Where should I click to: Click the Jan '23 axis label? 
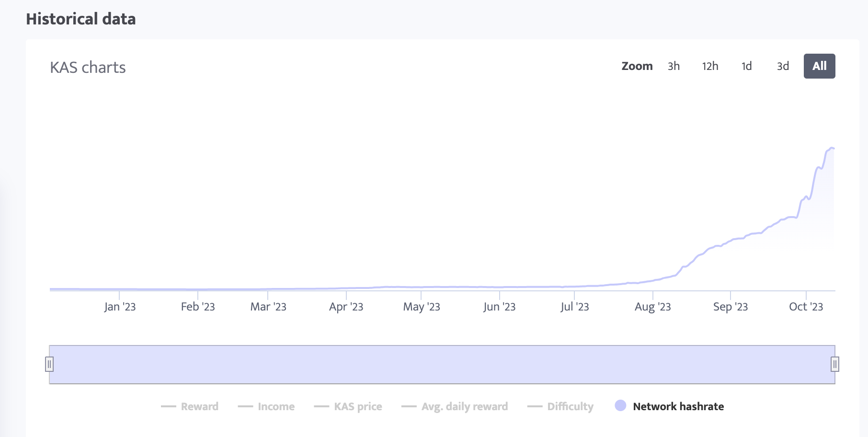120,307
